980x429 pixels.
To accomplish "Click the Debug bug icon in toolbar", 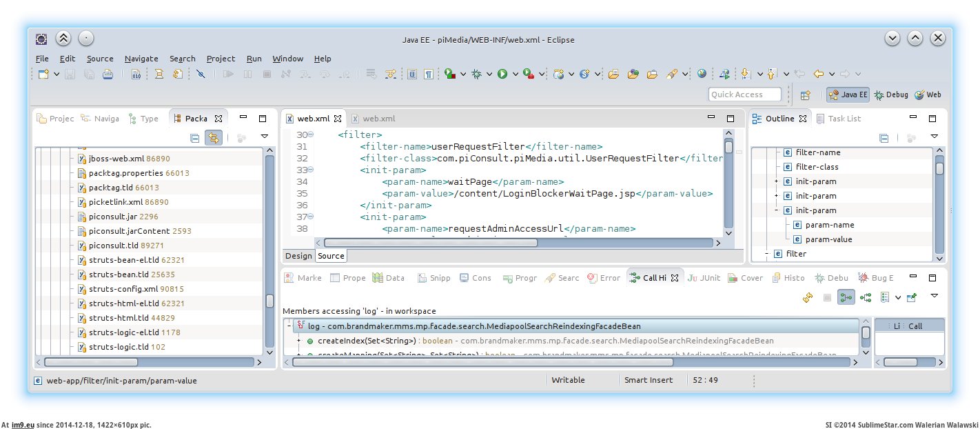I will coord(476,74).
